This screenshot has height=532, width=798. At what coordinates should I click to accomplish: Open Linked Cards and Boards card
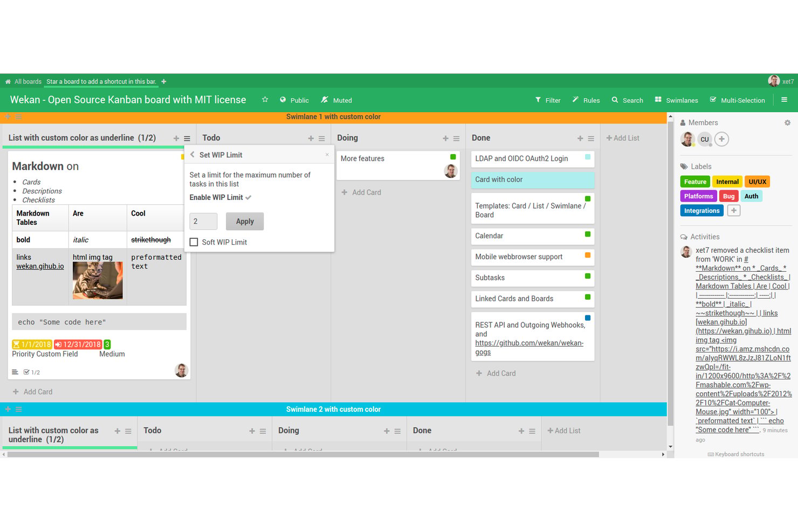coord(533,299)
